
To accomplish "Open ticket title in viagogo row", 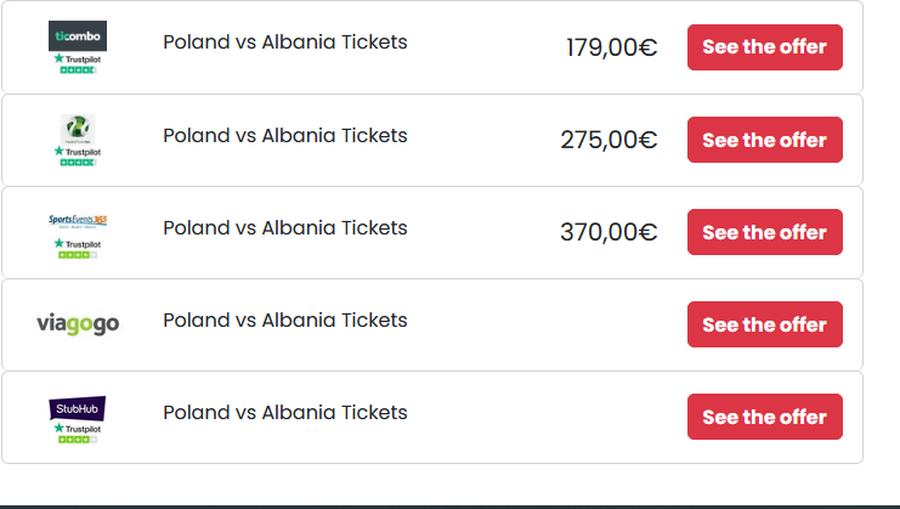I will [x=285, y=320].
